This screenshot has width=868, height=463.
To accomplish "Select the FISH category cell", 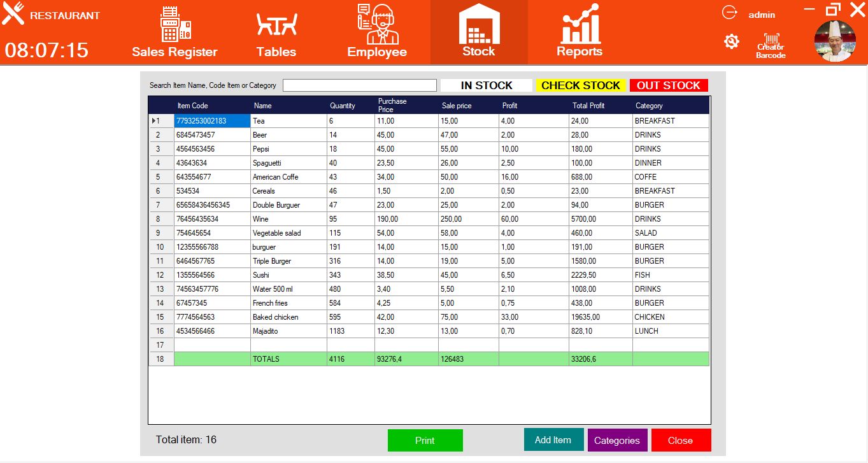I will [x=671, y=275].
